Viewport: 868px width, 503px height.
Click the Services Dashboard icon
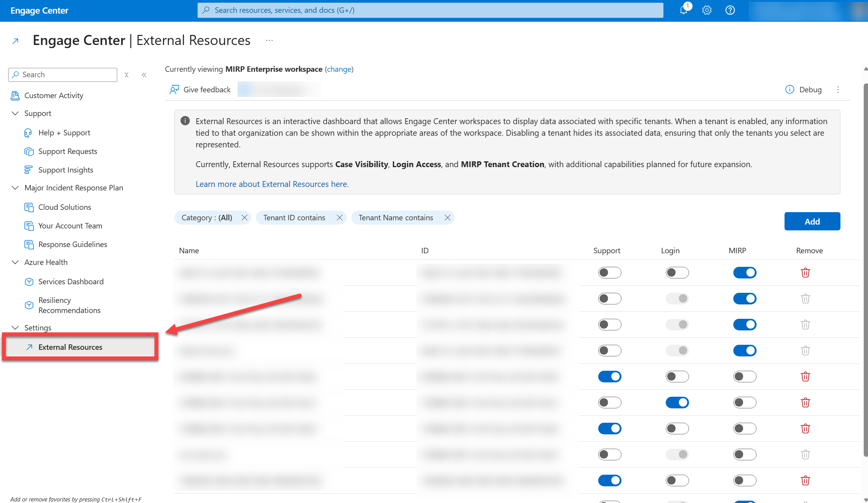point(29,282)
